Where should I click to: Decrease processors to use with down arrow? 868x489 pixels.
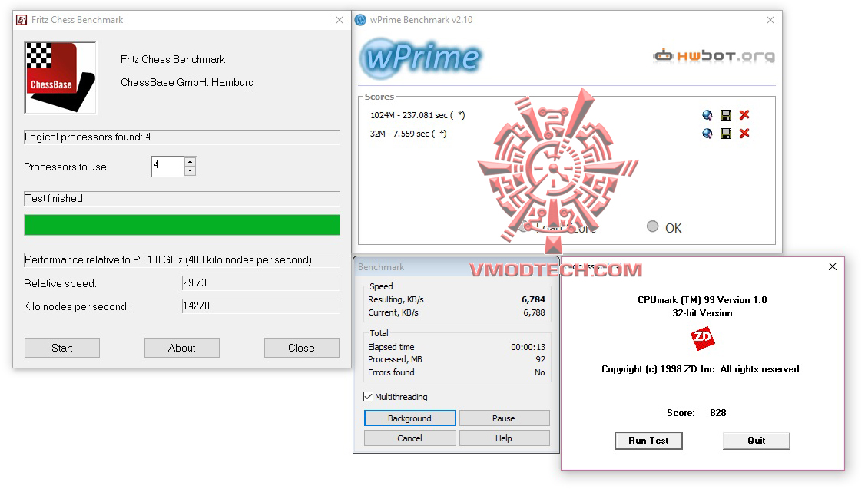pos(190,171)
